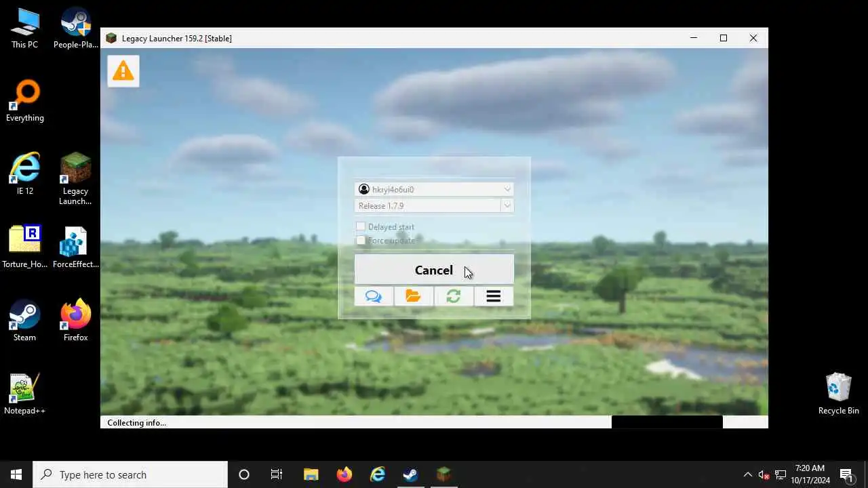The height and width of the screenshot is (488, 868).
Task: Click the orange warning triangle icon
Action: click(123, 70)
